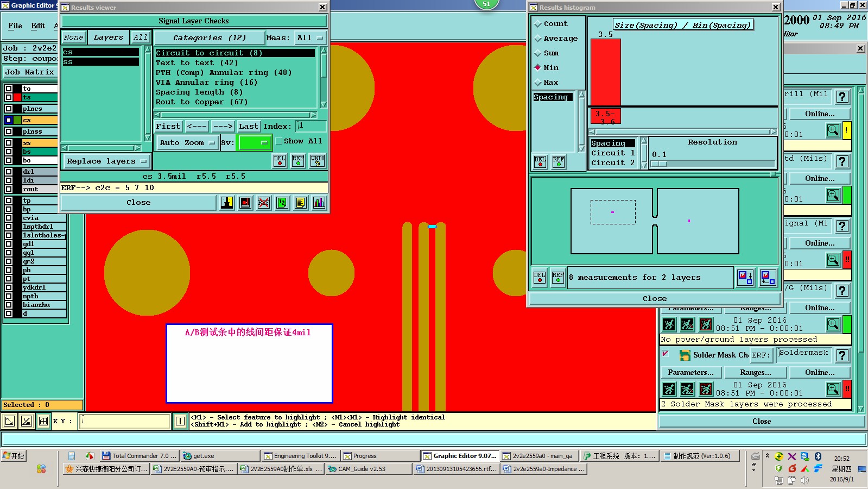Select the Layers tab
868x489 pixels.
point(109,37)
